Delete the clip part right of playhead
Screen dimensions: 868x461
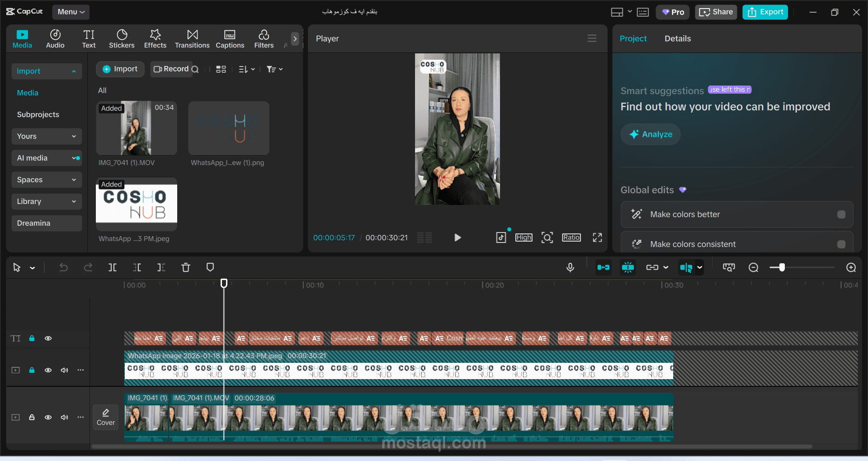point(161,267)
